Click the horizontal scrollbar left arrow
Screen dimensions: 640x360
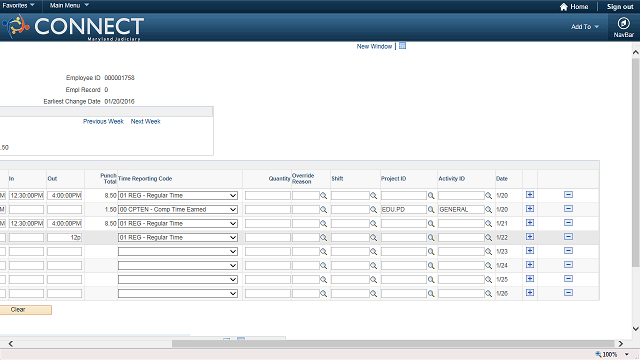click(x=11, y=344)
